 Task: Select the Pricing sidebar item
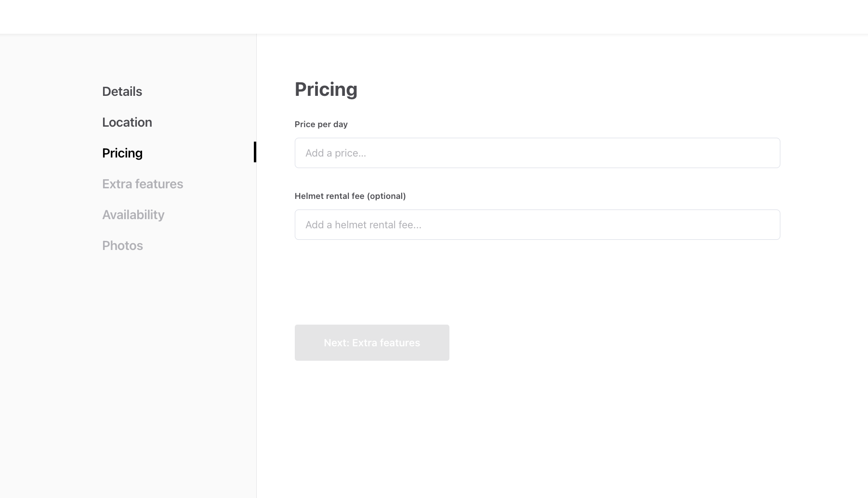pos(122,153)
